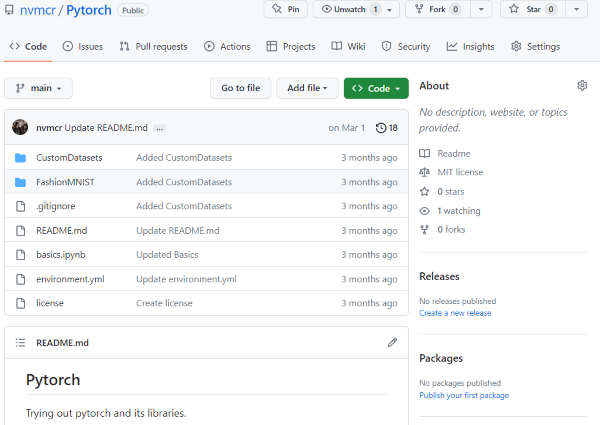Click the watching eye icon
This screenshot has width=600, height=425.
point(424,211)
